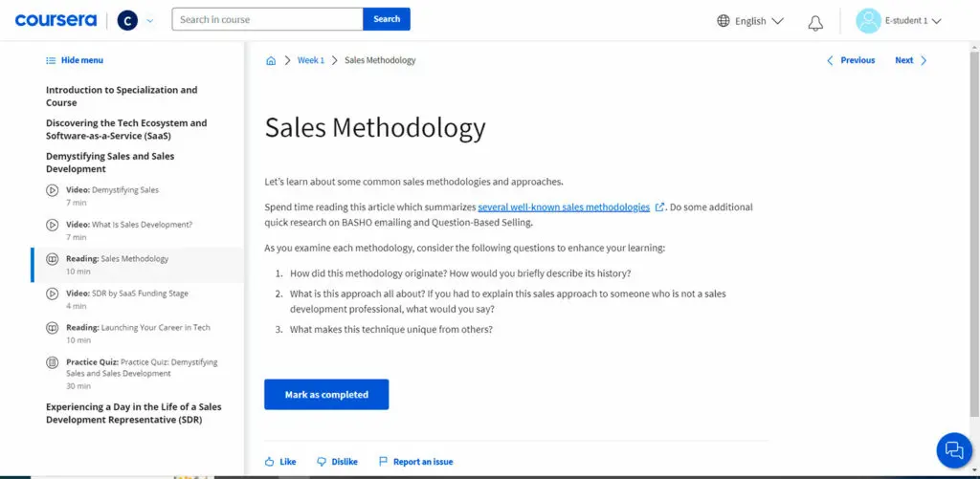This screenshot has width=980, height=479.
Task: Open the round C course badge
Action: click(x=127, y=21)
